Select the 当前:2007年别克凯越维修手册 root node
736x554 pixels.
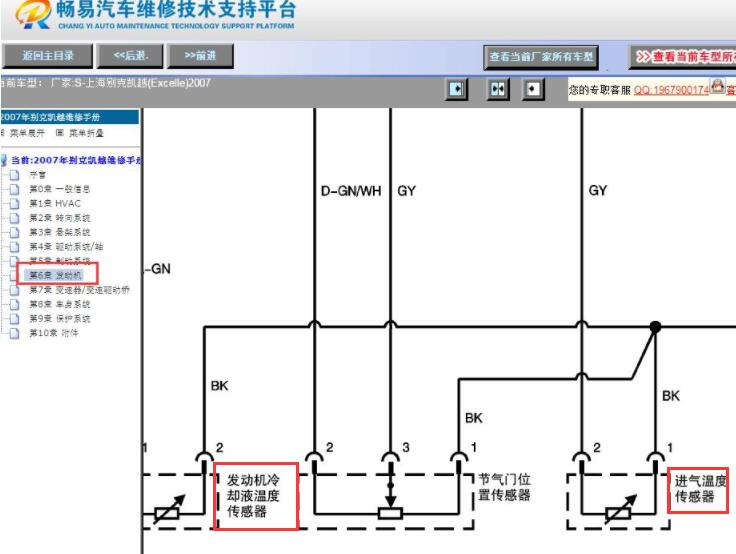[76, 160]
